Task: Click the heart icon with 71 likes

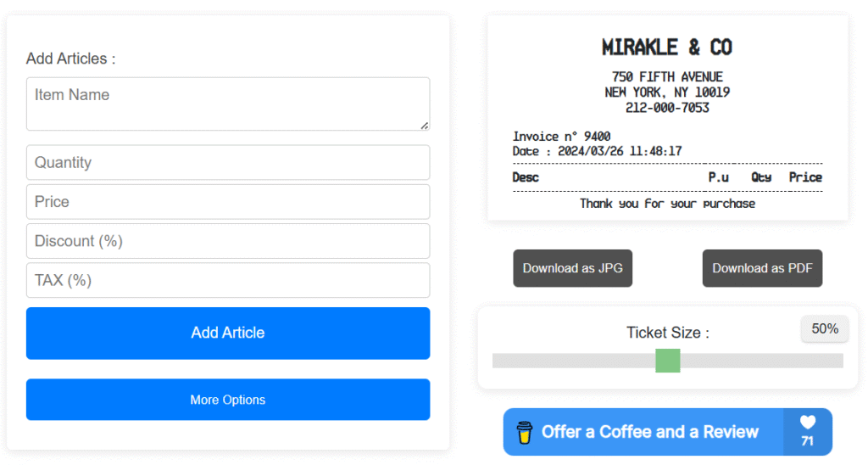Action: pos(808,423)
